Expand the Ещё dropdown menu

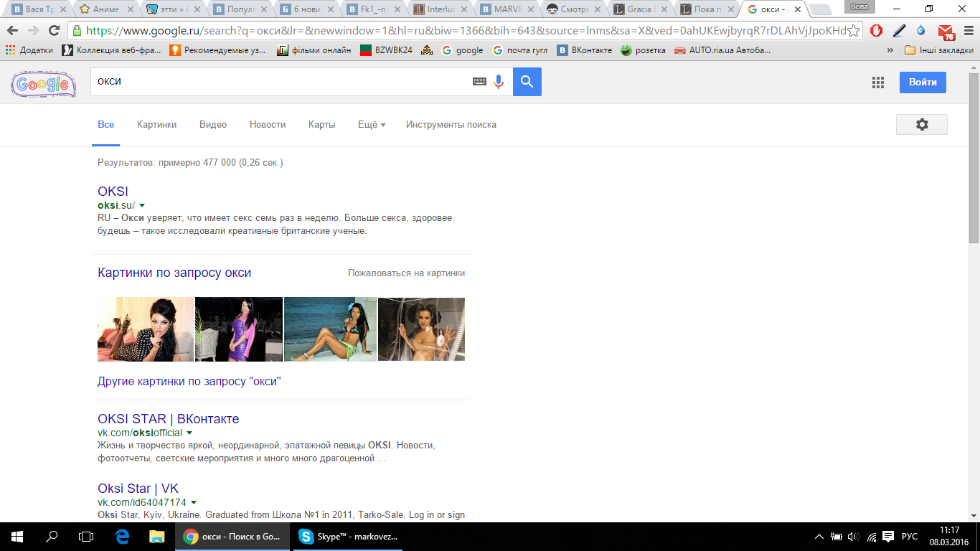pyautogui.click(x=372, y=124)
